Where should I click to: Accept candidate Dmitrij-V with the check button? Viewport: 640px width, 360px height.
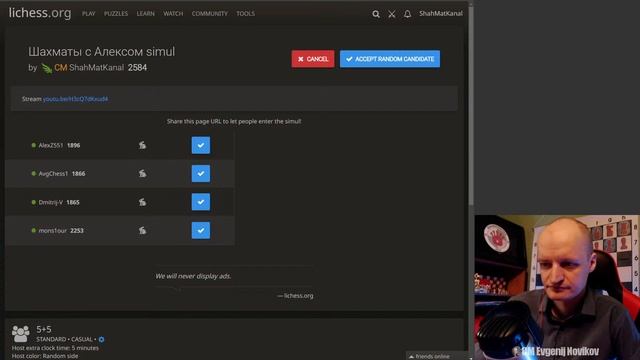tap(201, 202)
